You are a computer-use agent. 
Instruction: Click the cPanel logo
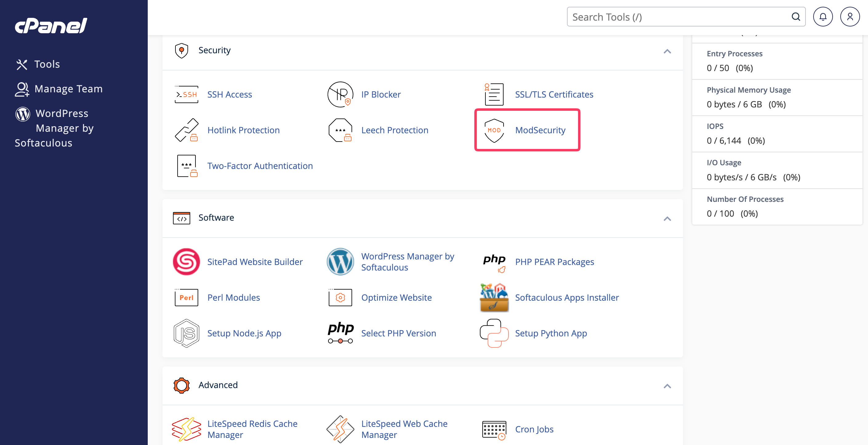click(51, 26)
